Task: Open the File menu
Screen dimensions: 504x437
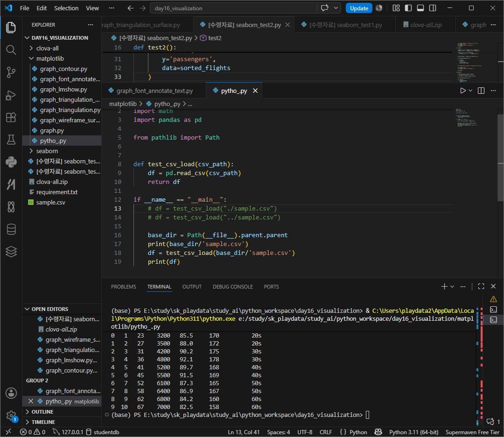Action: tap(24, 8)
